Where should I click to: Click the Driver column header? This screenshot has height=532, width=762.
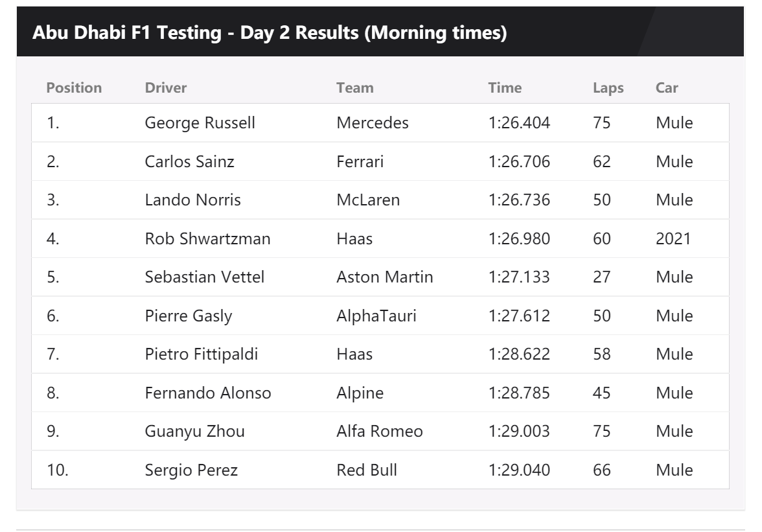click(165, 87)
